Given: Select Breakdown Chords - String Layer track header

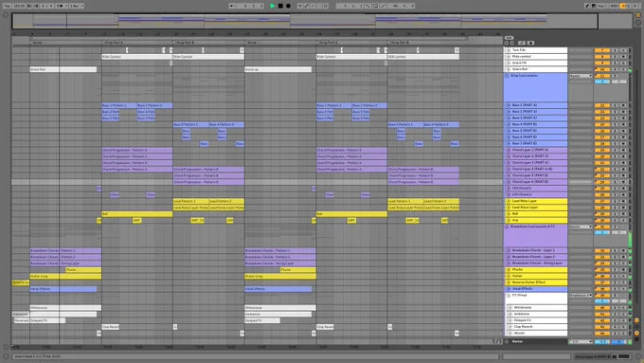Looking at the screenshot, I should (x=536, y=263).
